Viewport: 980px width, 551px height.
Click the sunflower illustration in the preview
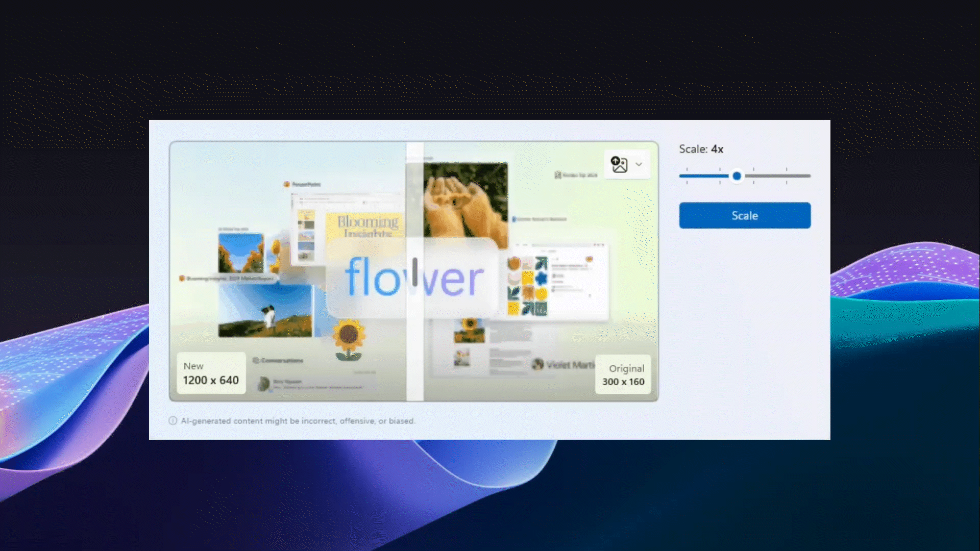pos(350,334)
